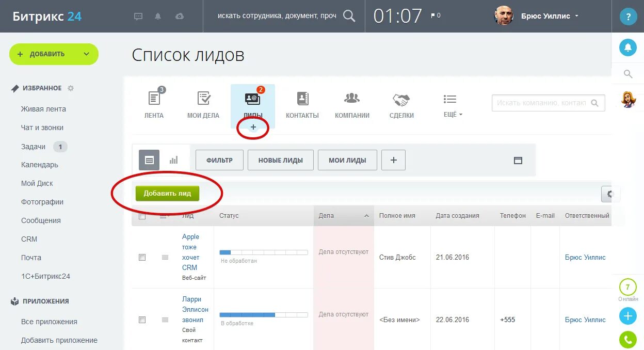Click the filter panel collapse window icon

pos(518,161)
